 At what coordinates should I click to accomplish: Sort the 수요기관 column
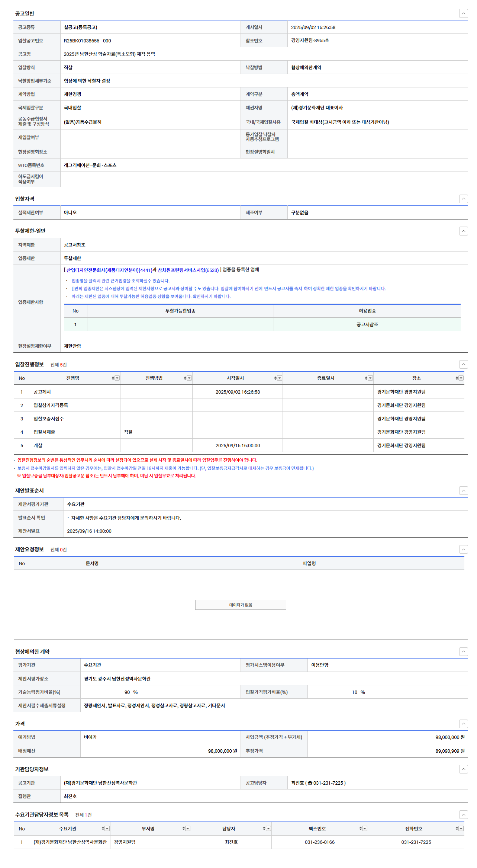[103, 829]
